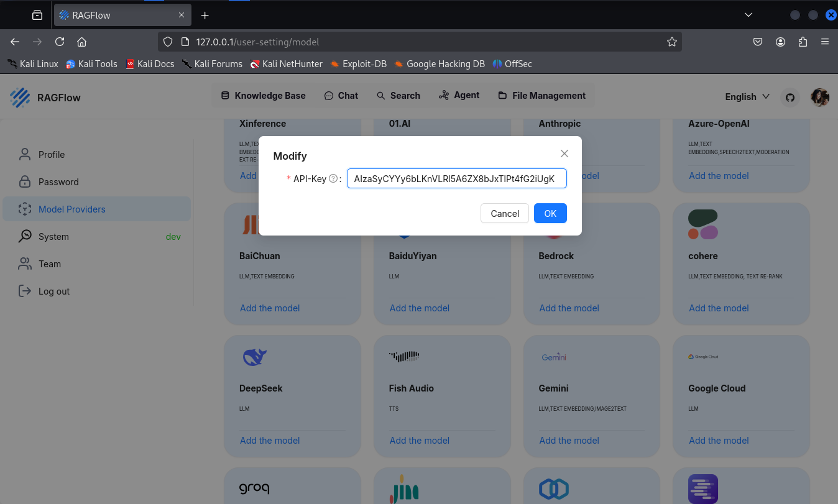Open the Agent navigation tab
Image resolution: width=838 pixels, height=504 pixels.
pyautogui.click(x=459, y=95)
